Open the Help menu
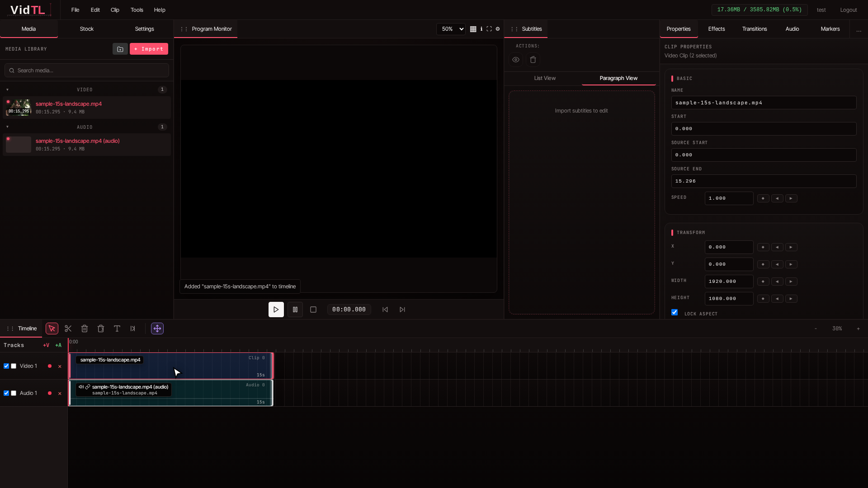868x488 pixels. (160, 10)
